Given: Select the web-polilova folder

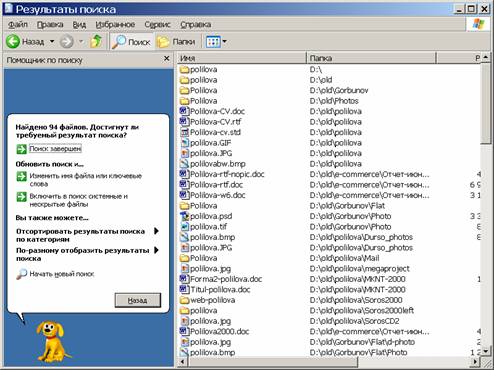Looking at the screenshot, I should point(207,300).
